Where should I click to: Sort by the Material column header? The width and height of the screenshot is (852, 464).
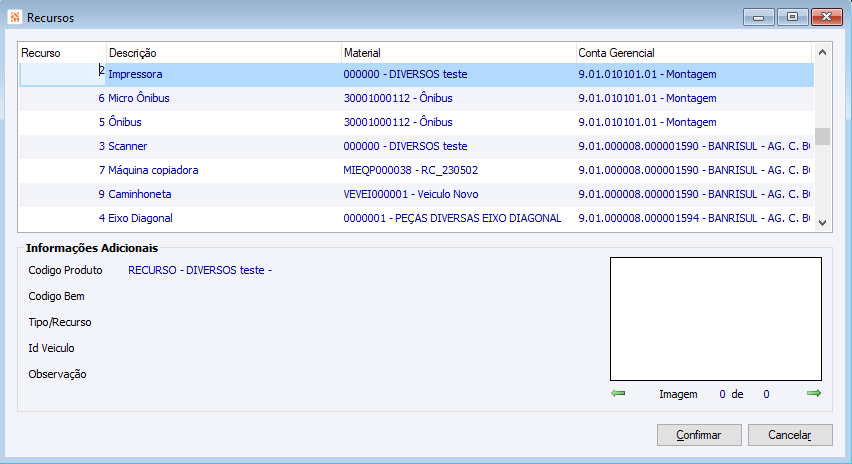coord(459,53)
